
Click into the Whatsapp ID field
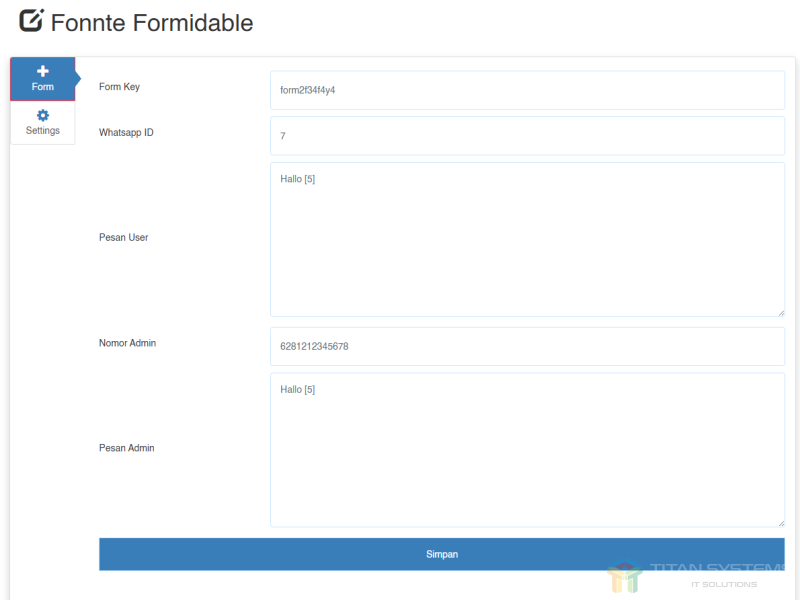pyautogui.click(x=527, y=136)
